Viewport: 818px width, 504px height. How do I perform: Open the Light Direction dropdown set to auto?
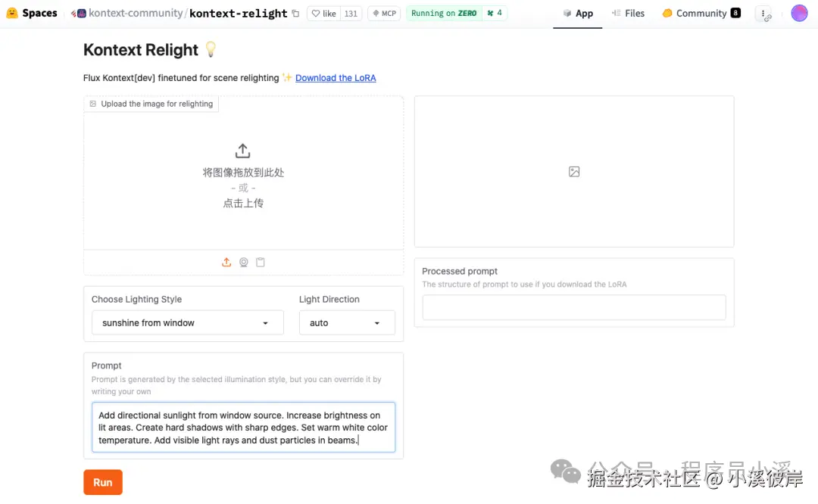347,322
